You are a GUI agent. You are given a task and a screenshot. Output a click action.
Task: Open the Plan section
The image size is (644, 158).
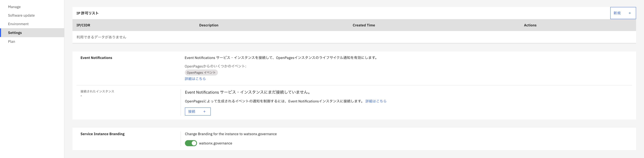11,41
